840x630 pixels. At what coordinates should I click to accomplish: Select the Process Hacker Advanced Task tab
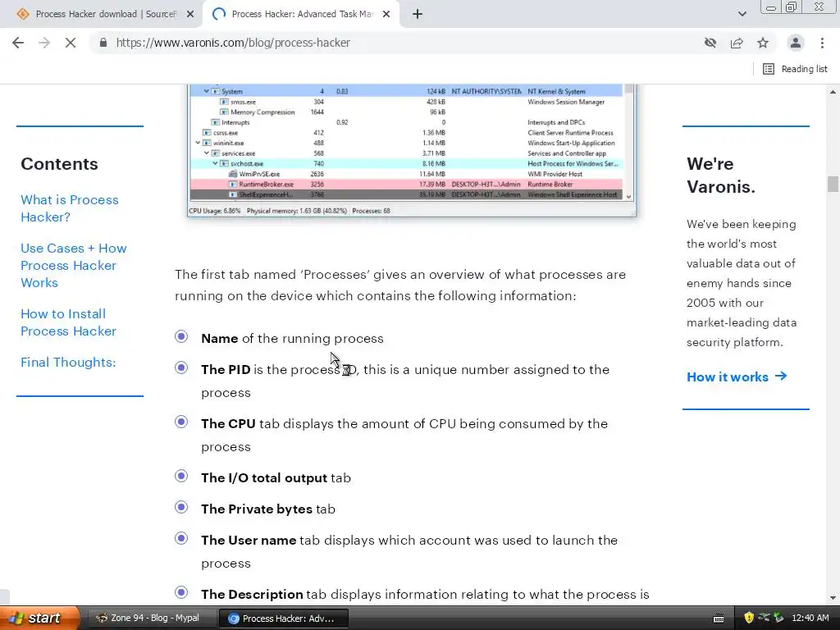300,14
